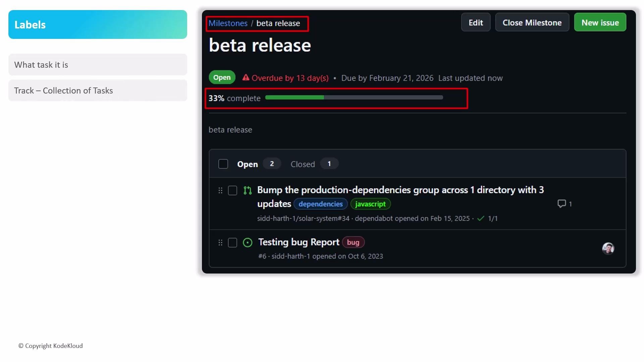Image resolution: width=644 pixels, height=362 pixels.
Task: Click the '33% complete' label
Action: (x=234, y=98)
